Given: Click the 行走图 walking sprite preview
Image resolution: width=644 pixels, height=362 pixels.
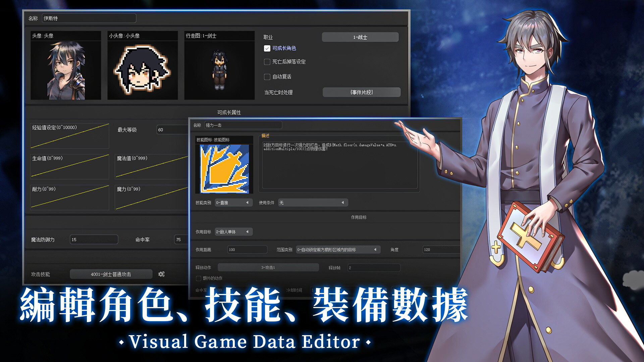Looking at the screenshot, I should [x=219, y=70].
